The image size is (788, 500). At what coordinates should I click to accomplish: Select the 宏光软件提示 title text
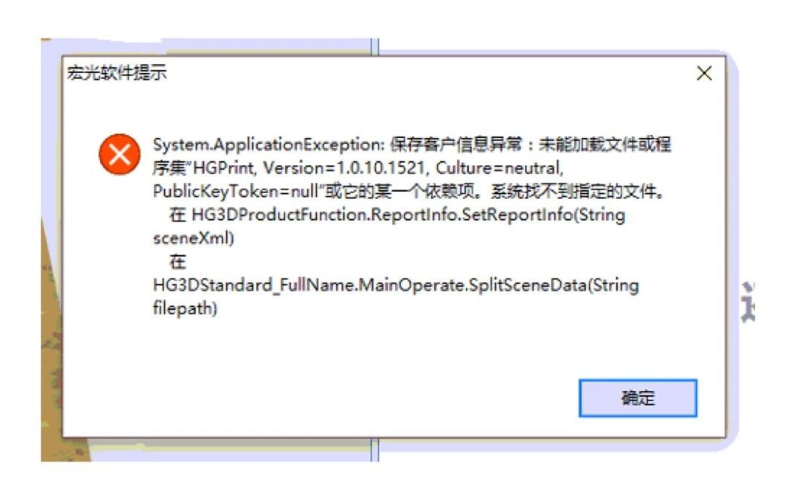click(x=117, y=73)
